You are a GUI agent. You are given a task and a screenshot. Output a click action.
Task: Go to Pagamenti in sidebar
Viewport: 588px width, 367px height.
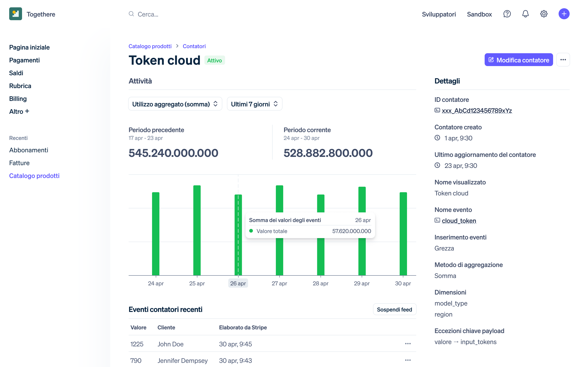point(24,60)
